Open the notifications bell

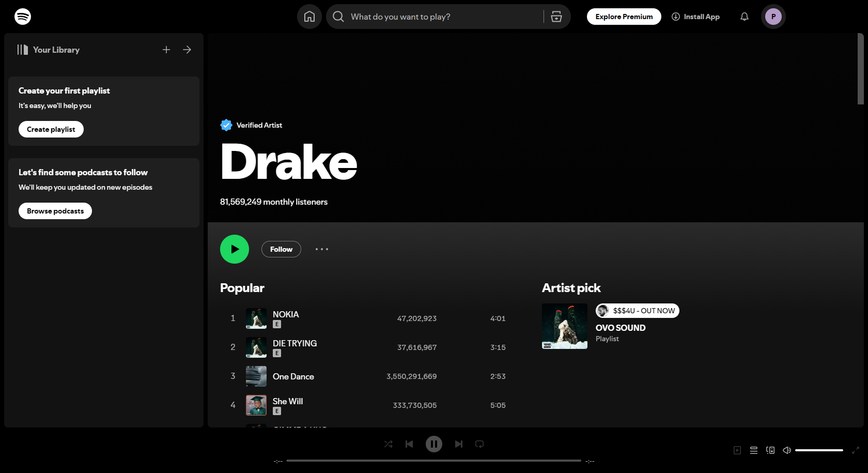745,17
